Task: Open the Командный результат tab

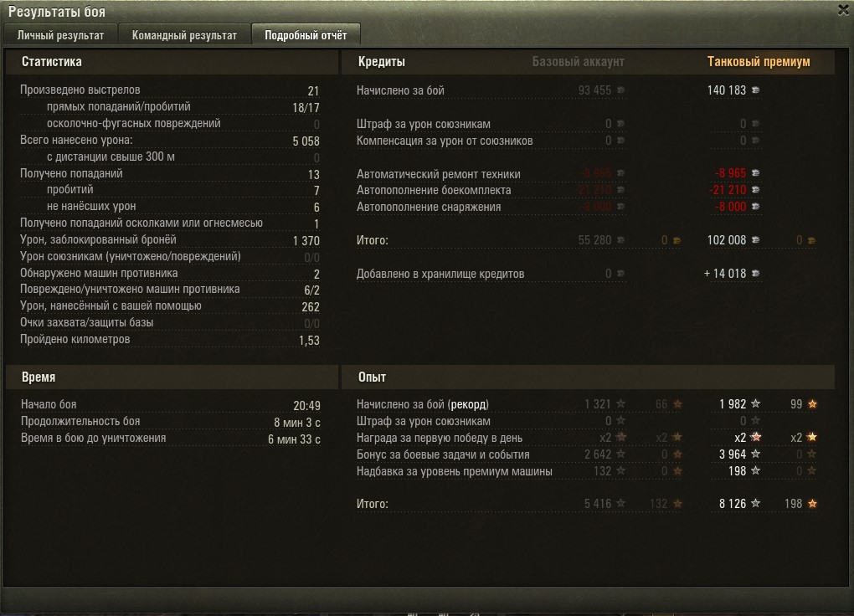Action: coord(184,35)
